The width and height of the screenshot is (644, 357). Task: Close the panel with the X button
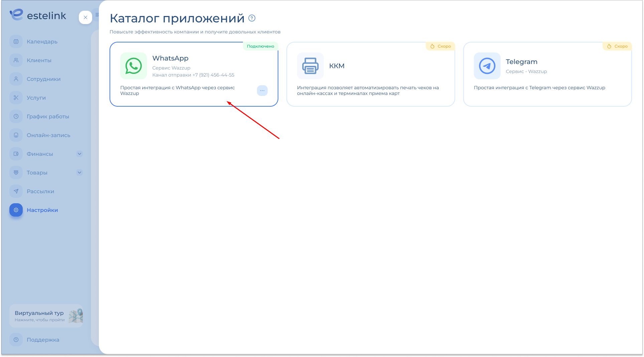86,17
